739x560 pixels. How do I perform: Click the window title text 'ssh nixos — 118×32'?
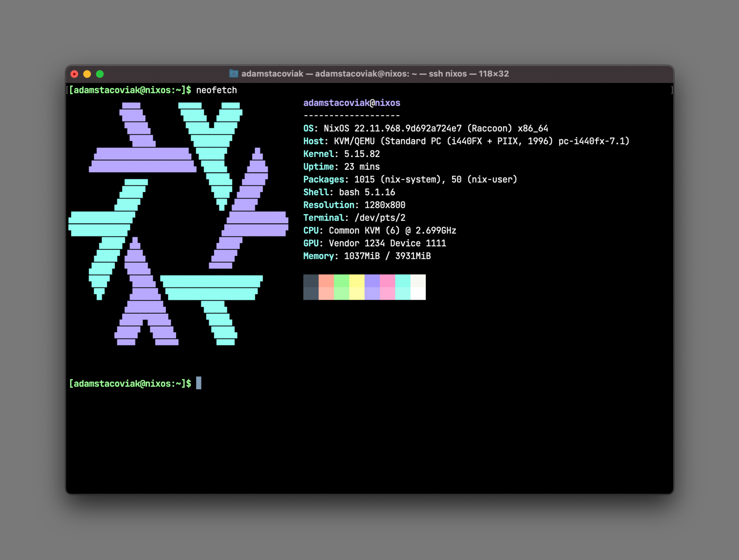pyautogui.click(x=469, y=74)
